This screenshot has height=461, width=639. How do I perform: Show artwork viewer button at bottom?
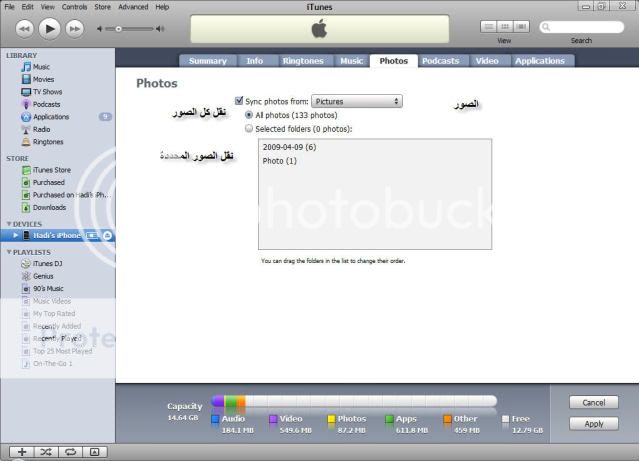coord(94,452)
